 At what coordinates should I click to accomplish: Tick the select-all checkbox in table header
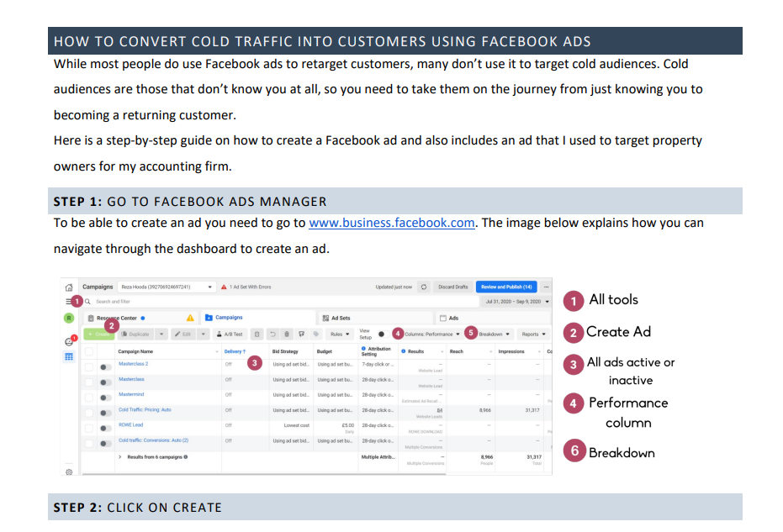(x=89, y=351)
